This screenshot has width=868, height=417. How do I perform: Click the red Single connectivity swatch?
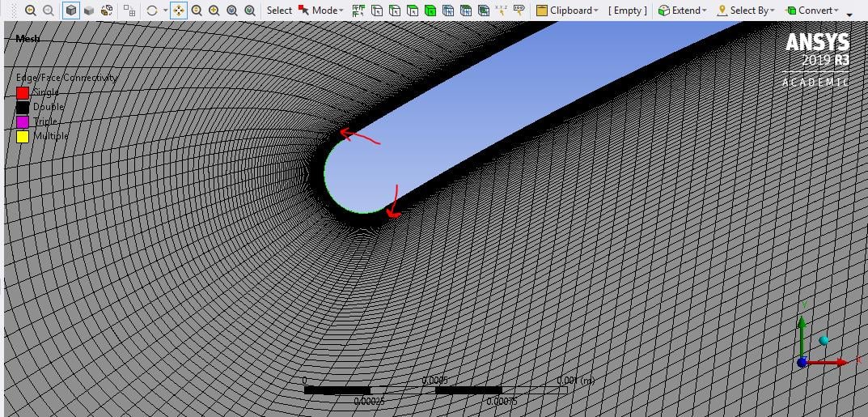coord(22,92)
